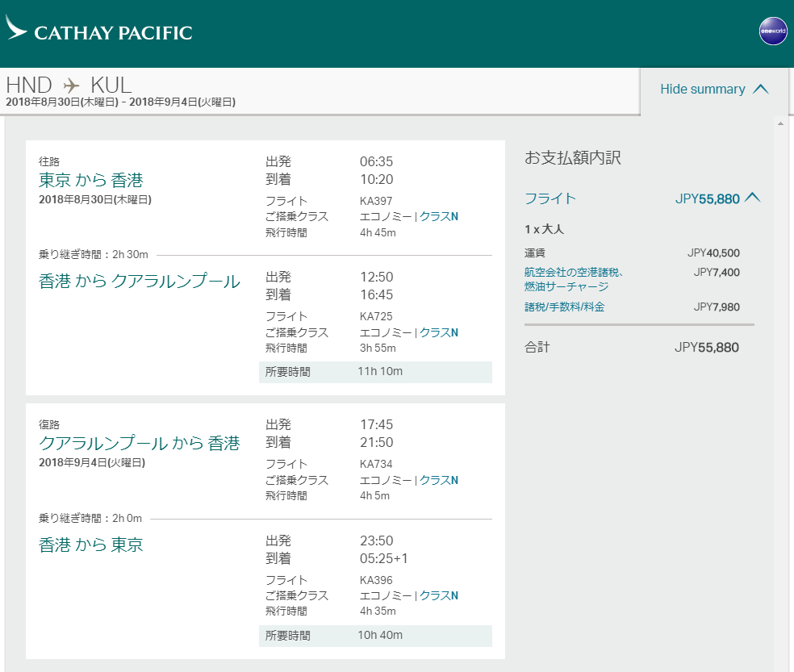Click the お支払額内訳 heading
Screen dimensions: 794x672
[x=573, y=157]
